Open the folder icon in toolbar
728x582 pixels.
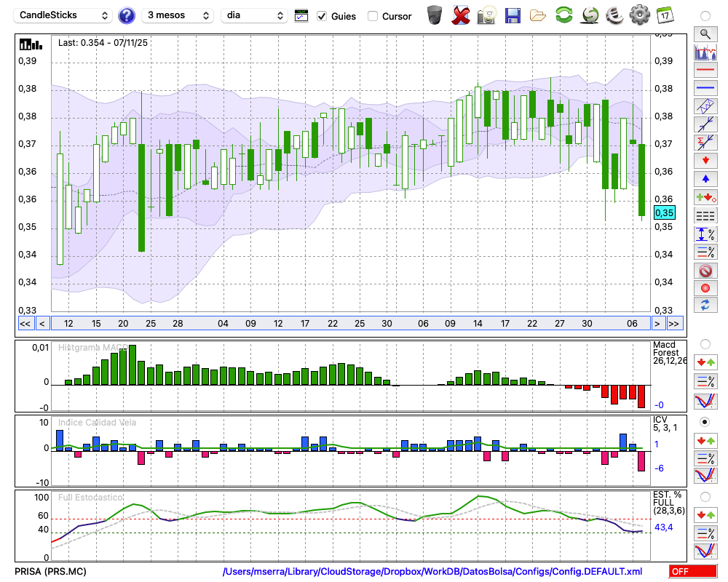tap(538, 16)
